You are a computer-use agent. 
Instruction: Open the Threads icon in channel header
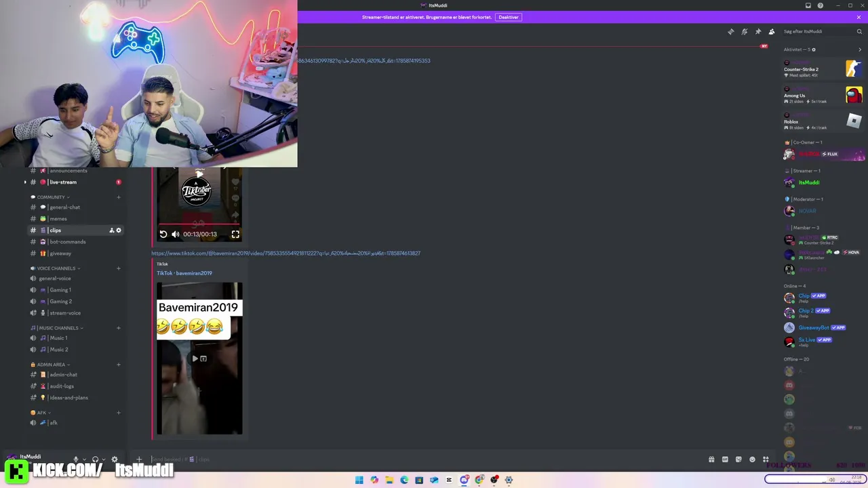tap(730, 31)
